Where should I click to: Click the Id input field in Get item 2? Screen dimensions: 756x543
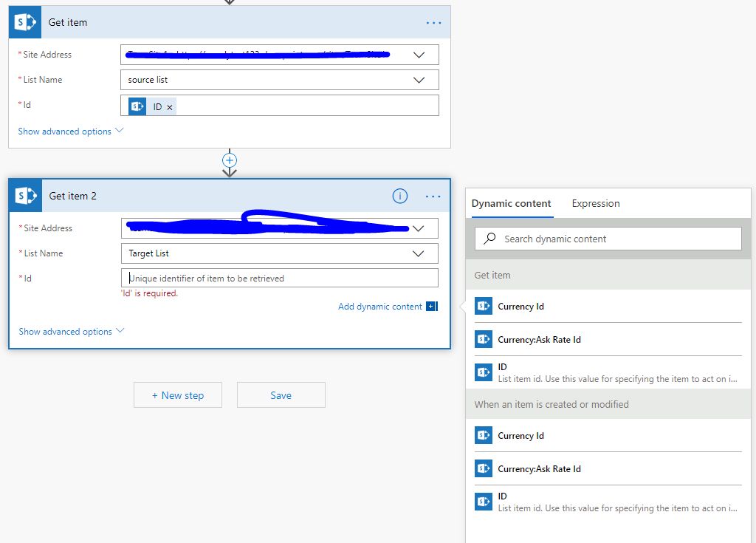point(280,278)
